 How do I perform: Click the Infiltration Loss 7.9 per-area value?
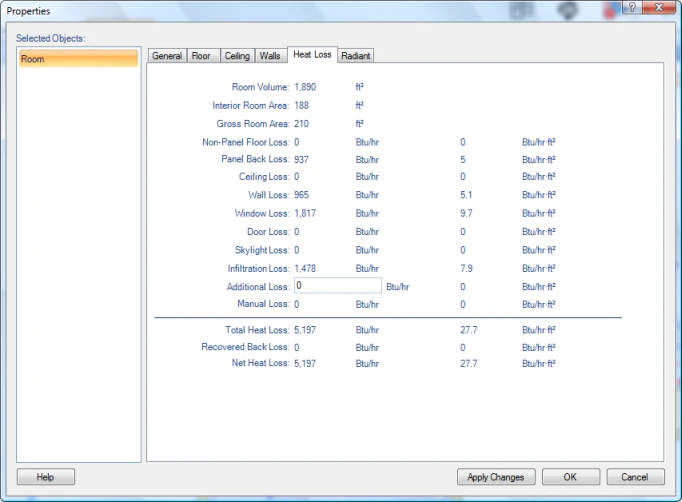point(466,268)
